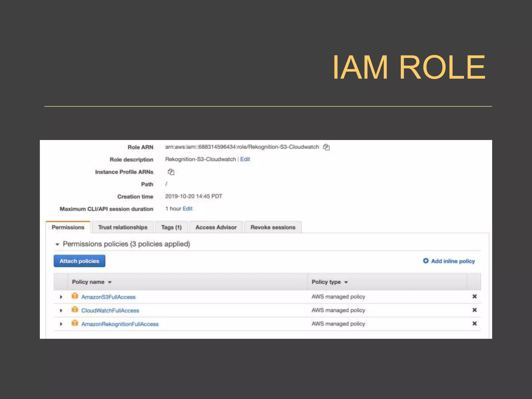Open the AmazonRekognitionFullAccess policy link

click(120, 324)
